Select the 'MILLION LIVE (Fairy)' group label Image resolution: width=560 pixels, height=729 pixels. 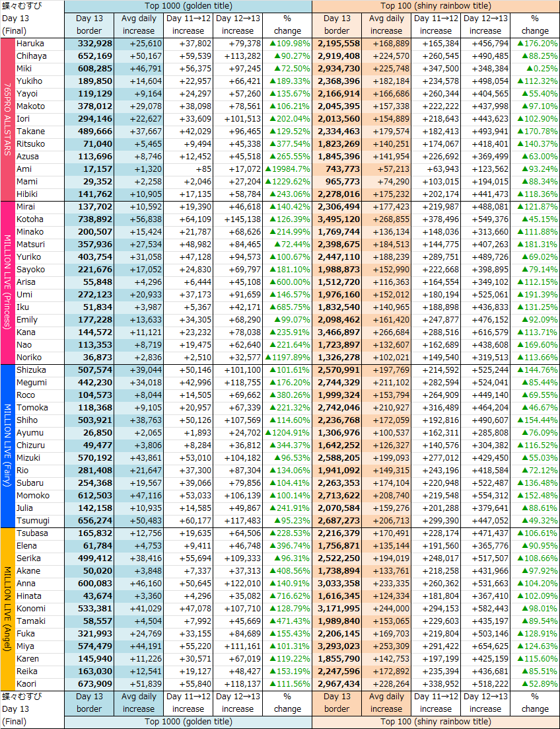[x=7, y=445]
